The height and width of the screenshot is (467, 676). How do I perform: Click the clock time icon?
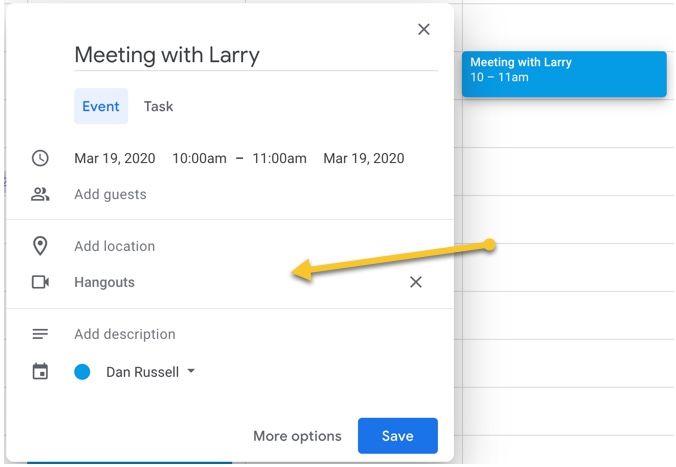pos(40,158)
